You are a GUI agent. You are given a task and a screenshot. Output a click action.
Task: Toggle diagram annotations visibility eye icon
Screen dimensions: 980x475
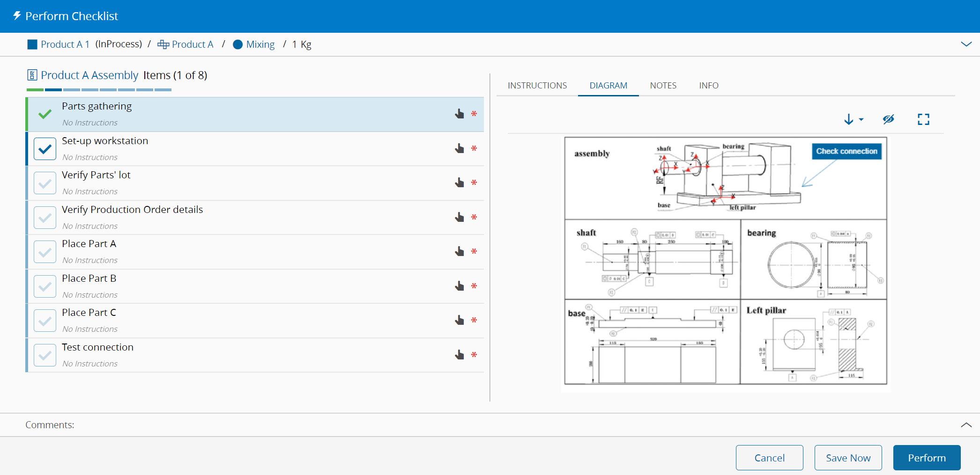888,119
